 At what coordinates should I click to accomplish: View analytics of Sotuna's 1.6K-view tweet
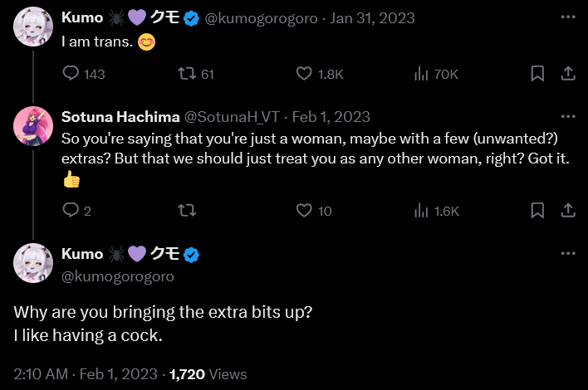point(421,211)
